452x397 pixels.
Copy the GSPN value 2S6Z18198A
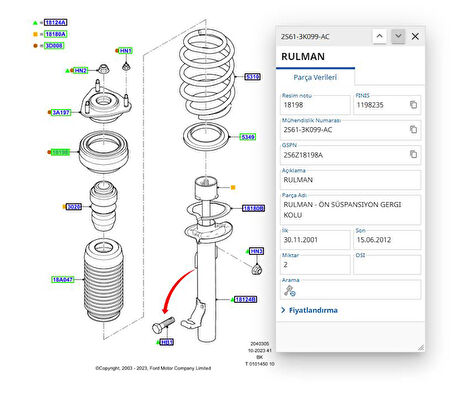[x=413, y=154]
